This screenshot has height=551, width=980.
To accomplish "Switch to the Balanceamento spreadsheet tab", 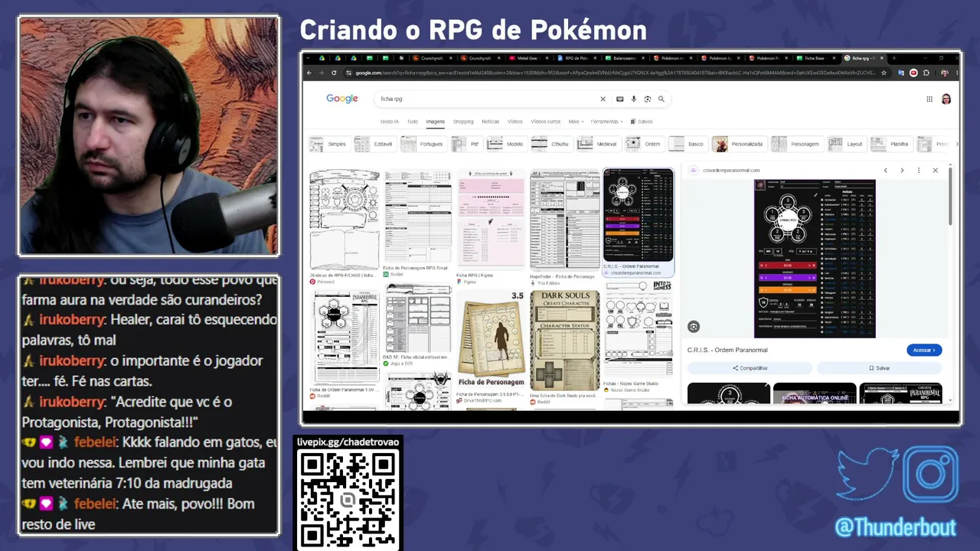I will click(x=624, y=58).
